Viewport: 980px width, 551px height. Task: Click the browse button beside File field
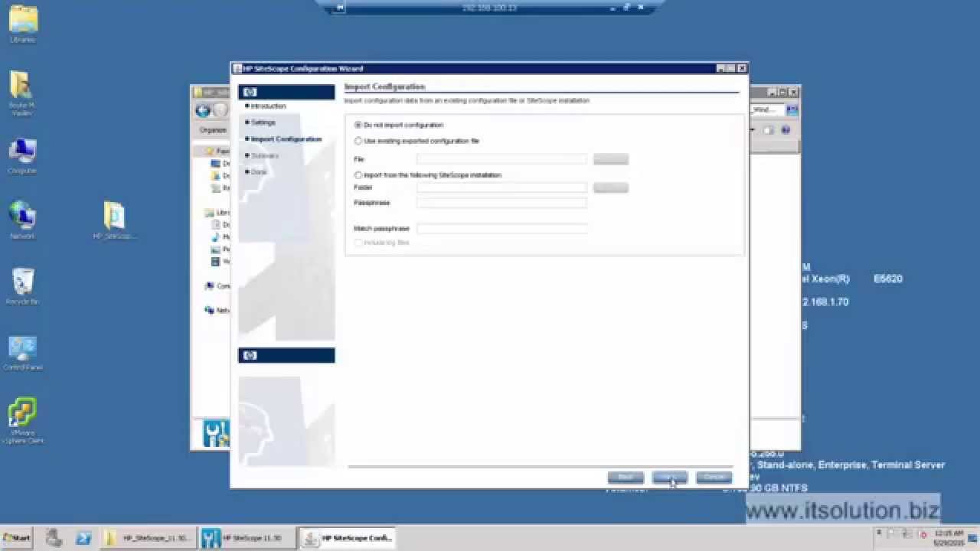point(611,159)
